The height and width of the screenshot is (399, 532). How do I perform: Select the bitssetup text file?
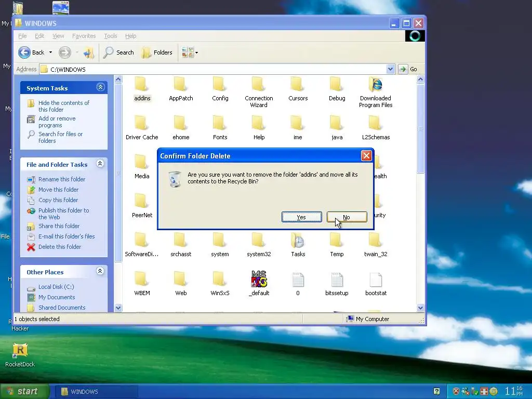tap(337, 284)
